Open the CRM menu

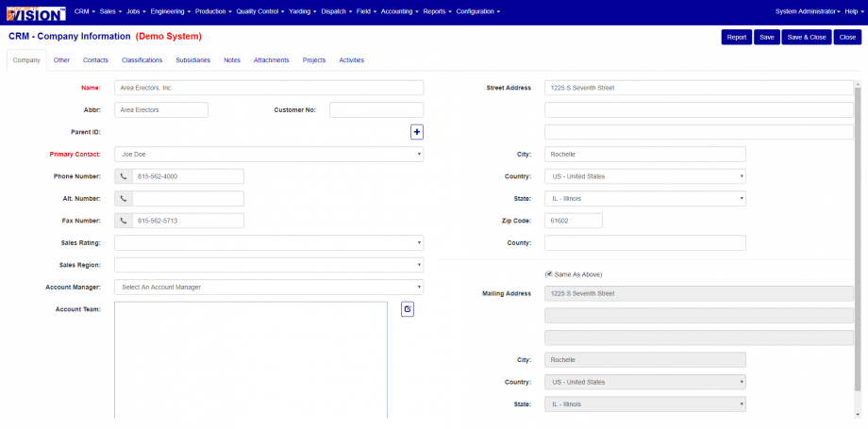[x=85, y=11]
